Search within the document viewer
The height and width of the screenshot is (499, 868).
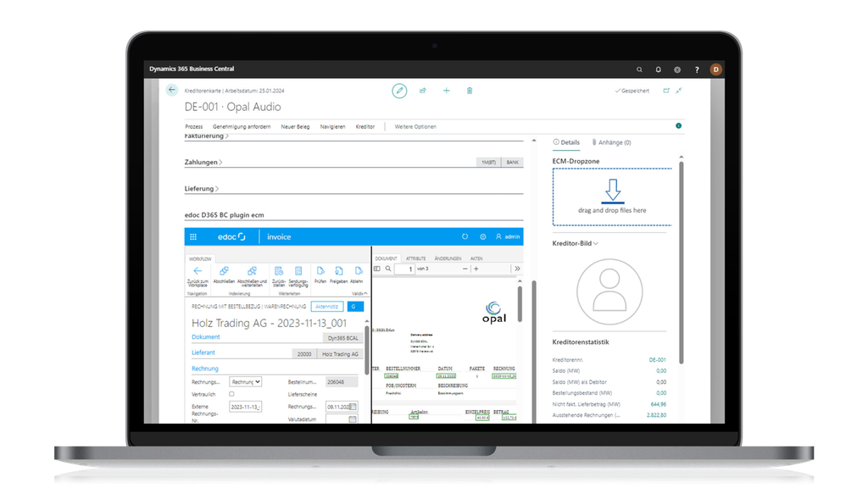pyautogui.click(x=388, y=269)
